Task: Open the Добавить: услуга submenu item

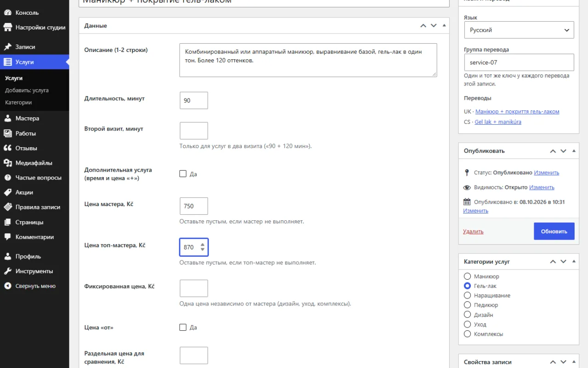Action: [27, 90]
